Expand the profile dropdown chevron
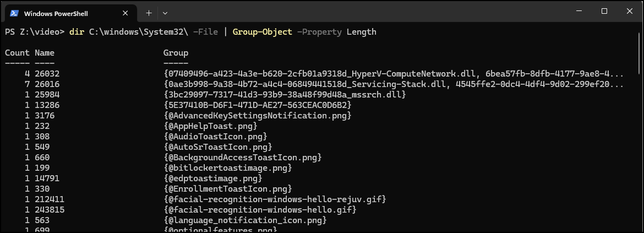The height and width of the screenshot is (233, 644). [165, 13]
